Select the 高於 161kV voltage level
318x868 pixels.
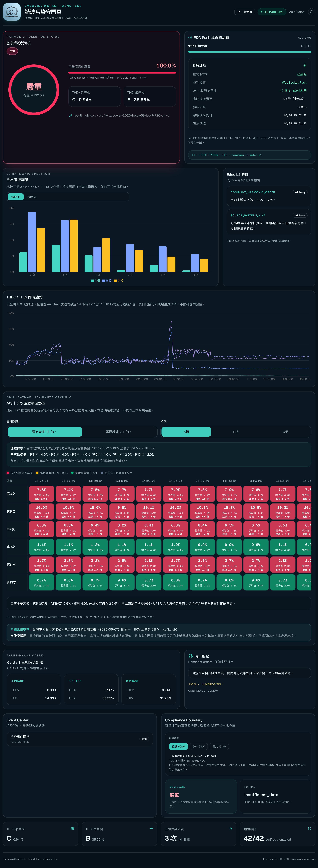[x=219, y=746]
